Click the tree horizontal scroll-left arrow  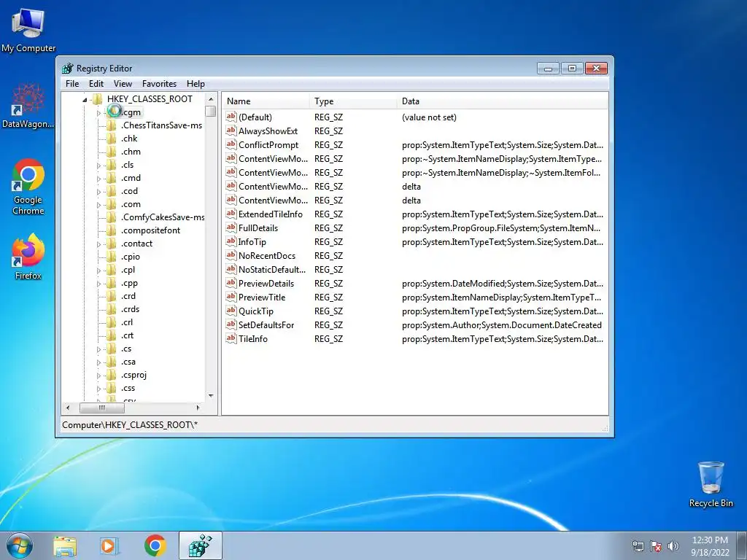(x=68, y=408)
